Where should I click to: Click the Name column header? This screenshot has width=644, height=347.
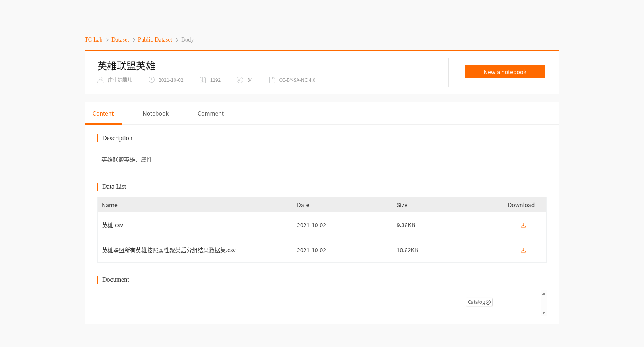tap(109, 205)
